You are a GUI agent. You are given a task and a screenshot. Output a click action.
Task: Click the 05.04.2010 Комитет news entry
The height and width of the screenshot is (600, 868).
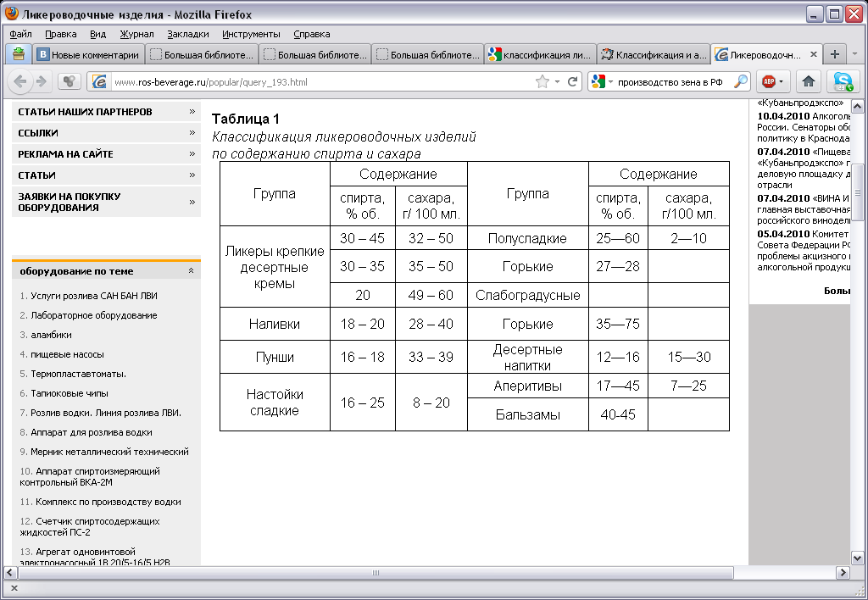tap(804, 251)
